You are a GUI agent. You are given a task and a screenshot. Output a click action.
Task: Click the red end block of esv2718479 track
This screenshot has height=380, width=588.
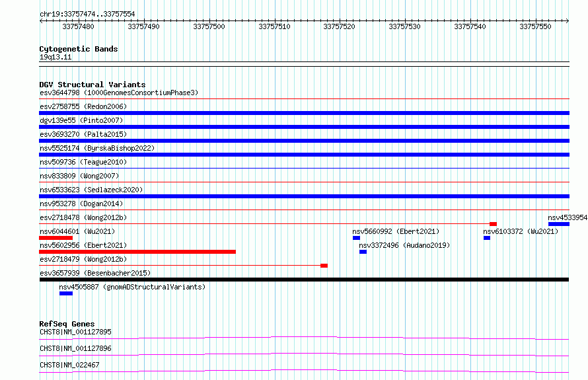pyautogui.click(x=324, y=266)
